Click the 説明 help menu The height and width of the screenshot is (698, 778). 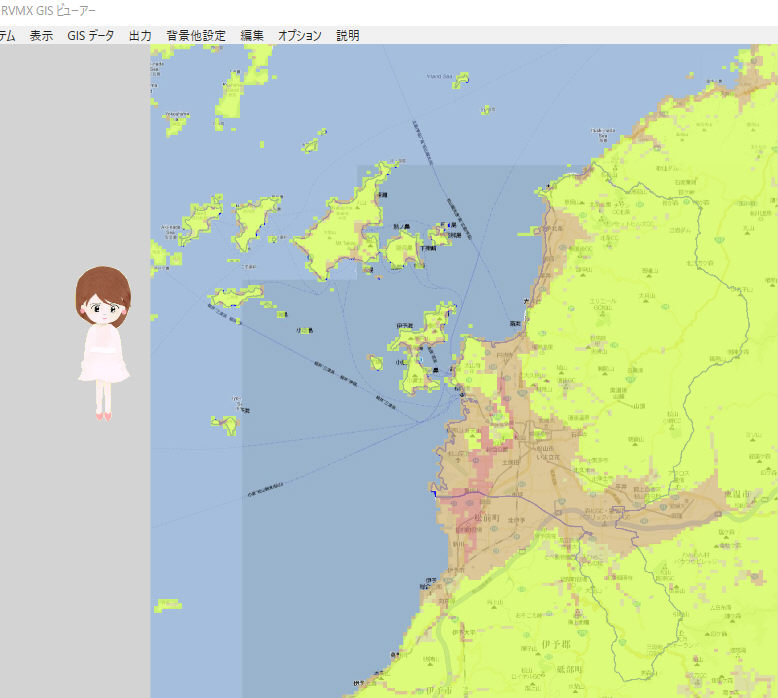click(348, 35)
